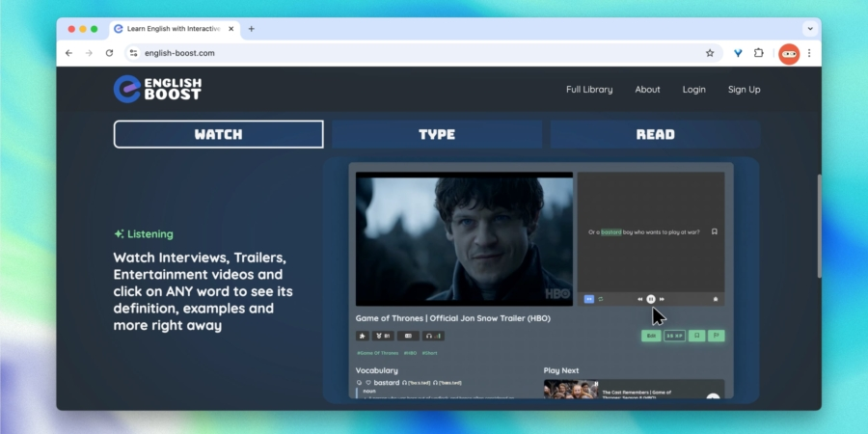Toggle the blue subtitle mode button

click(589, 299)
